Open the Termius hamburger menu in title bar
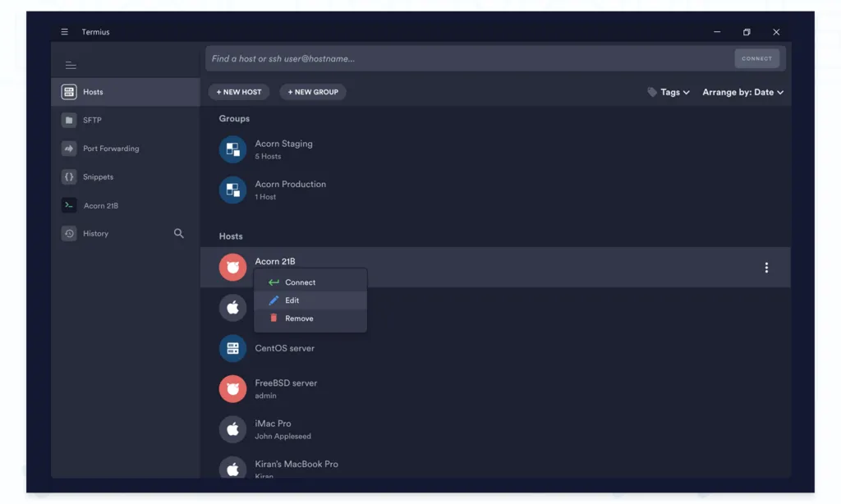 pyautogui.click(x=64, y=32)
